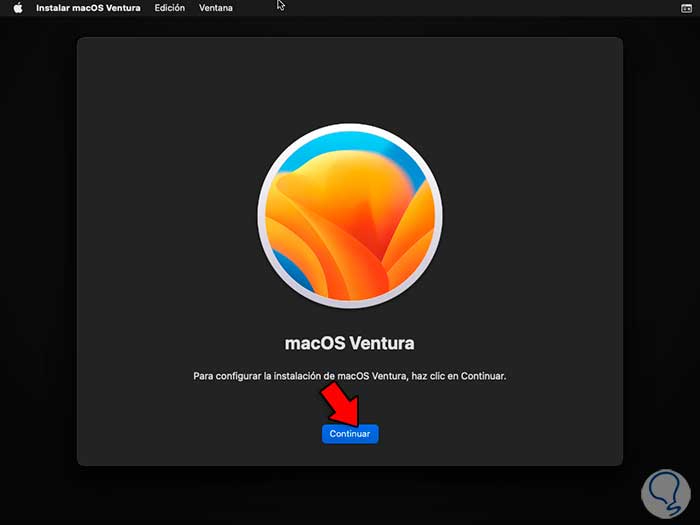Screen dimensions: 700x525
Task: Click the keyboard input icon in menu bar
Action: coord(687,8)
